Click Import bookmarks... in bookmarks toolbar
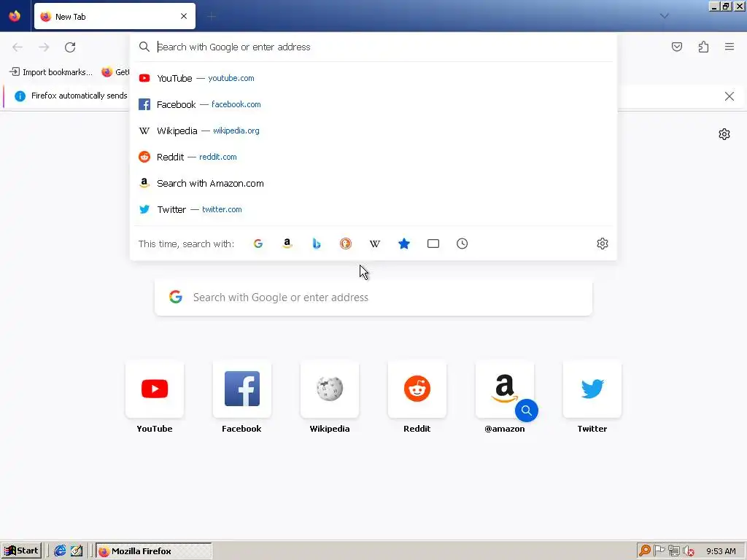The width and height of the screenshot is (747, 560). point(51,72)
